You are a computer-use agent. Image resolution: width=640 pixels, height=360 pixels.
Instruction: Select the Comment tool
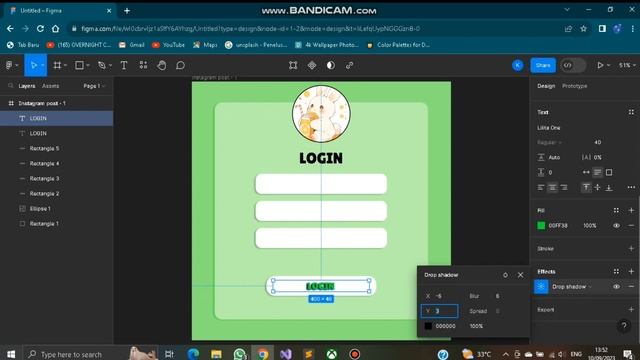[180, 65]
